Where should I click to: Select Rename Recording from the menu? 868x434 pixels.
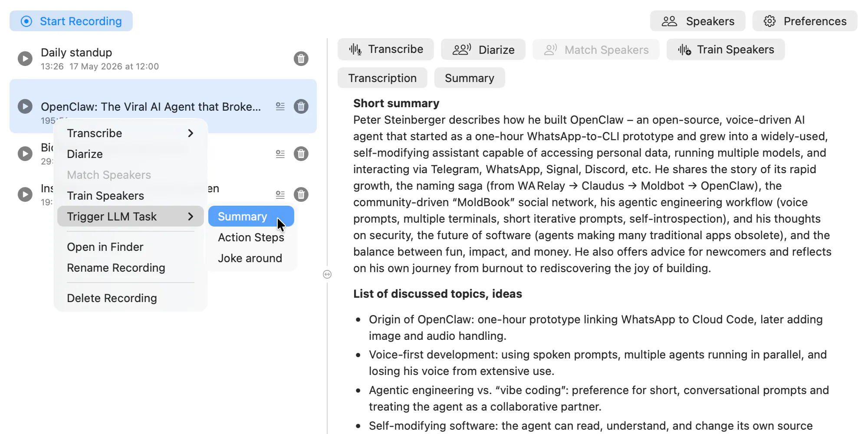tap(130, 268)
